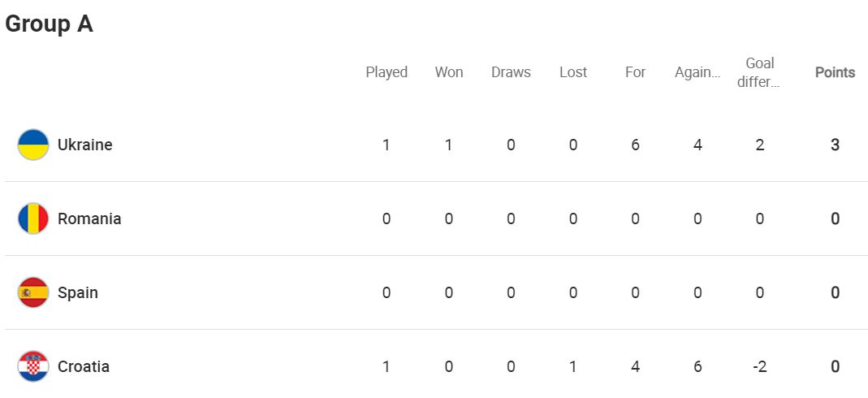Click the Spain flag icon
This screenshot has height=398, width=868.
tap(33, 292)
